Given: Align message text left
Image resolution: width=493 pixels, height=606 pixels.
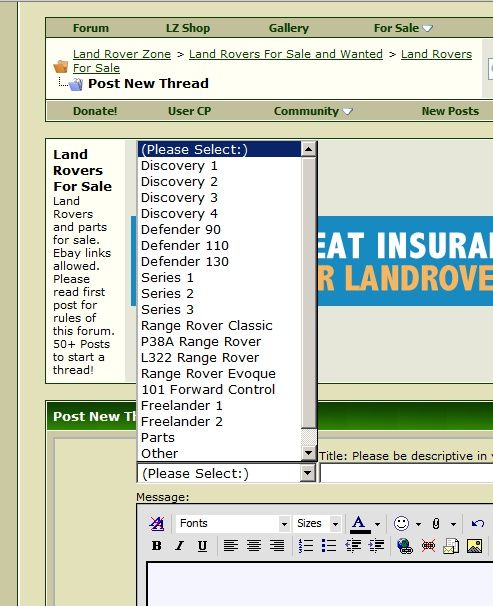Looking at the screenshot, I should point(231,546).
